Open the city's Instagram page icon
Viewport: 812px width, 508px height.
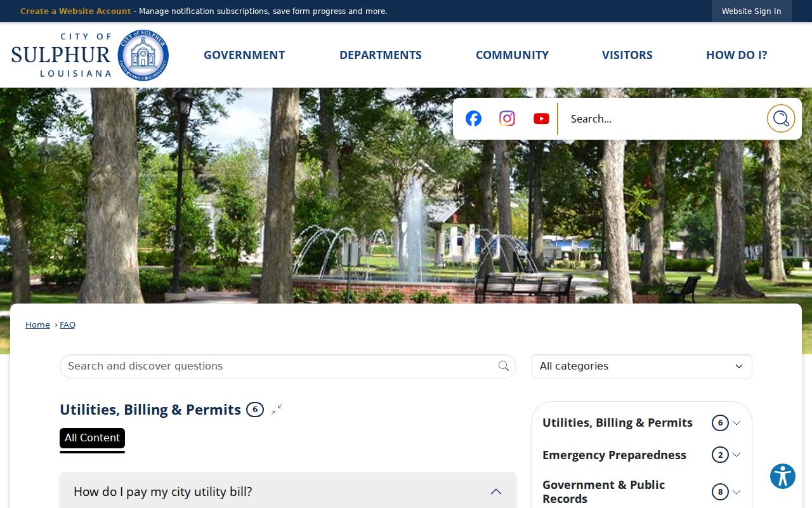coord(507,119)
